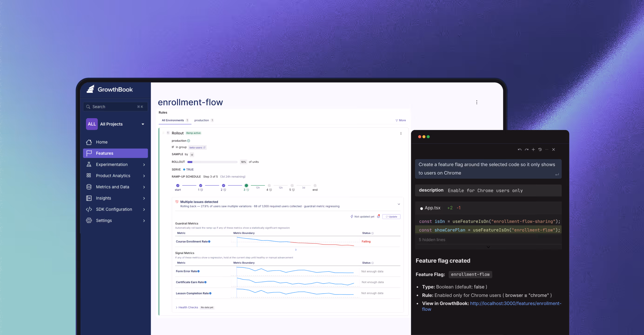
Task: Click the Course Enrollment Rate boundary chart
Action: (x=295, y=241)
